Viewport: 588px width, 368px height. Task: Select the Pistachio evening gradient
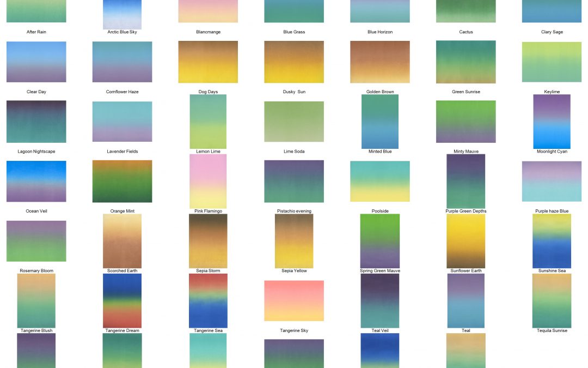(x=294, y=181)
